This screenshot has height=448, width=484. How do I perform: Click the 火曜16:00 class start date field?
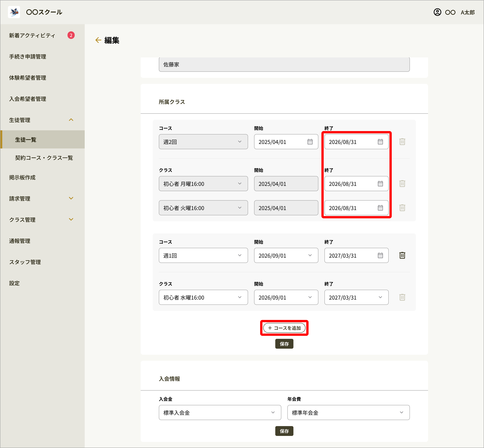[x=286, y=208]
